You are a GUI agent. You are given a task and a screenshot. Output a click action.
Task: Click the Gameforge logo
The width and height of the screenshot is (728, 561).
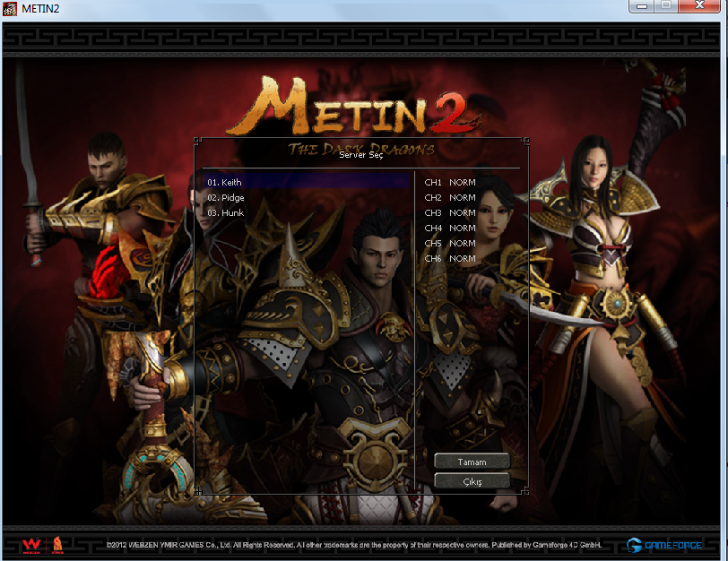664,545
